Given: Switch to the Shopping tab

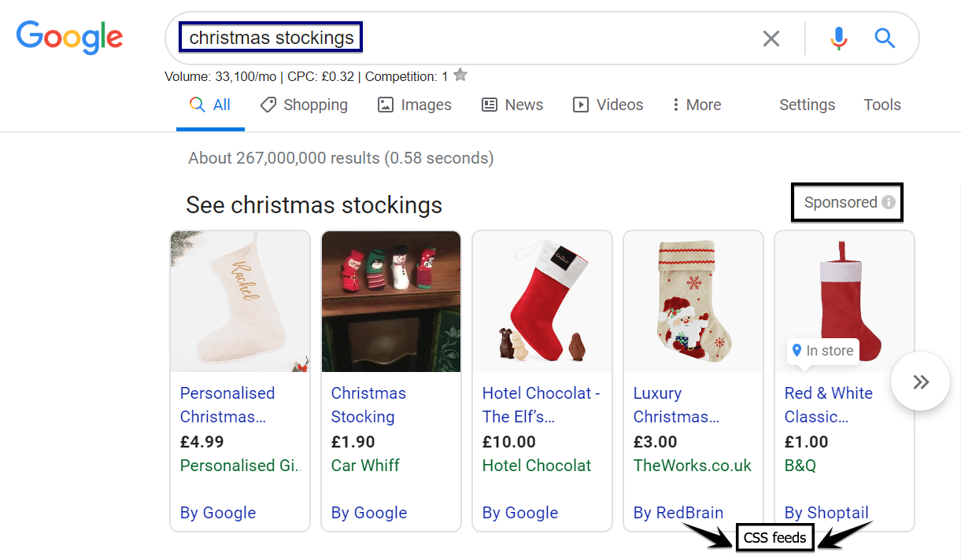Looking at the screenshot, I should (x=304, y=105).
